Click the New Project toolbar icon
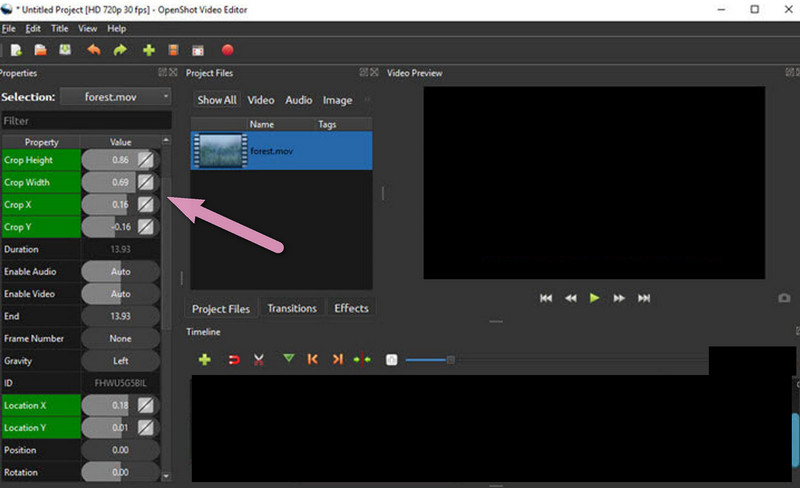800x488 pixels. coord(16,50)
